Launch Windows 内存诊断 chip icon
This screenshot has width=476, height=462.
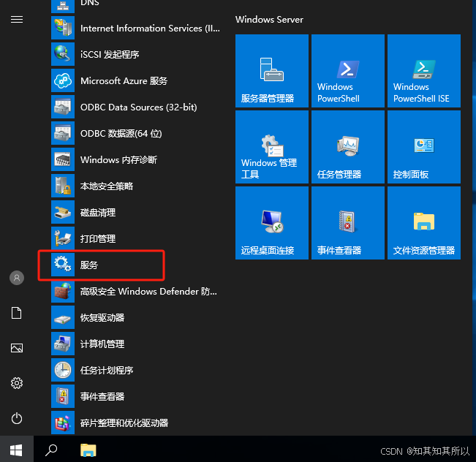tap(63, 159)
